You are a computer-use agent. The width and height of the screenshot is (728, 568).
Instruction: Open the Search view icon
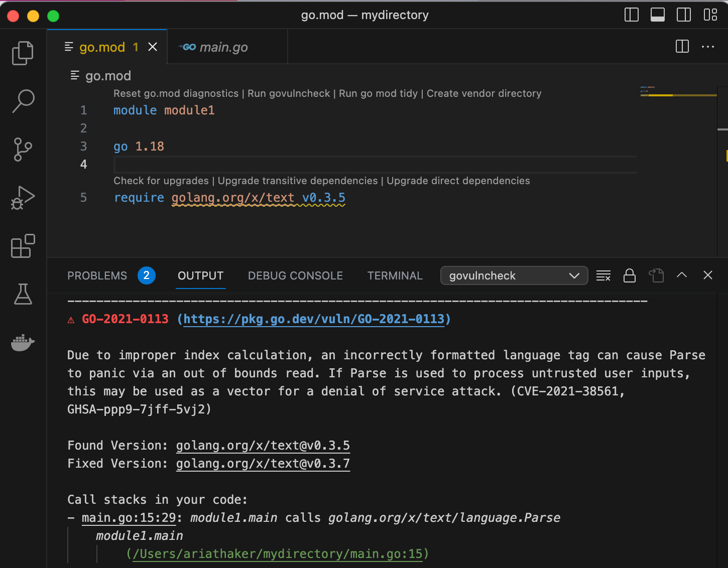[x=22, y=101]
